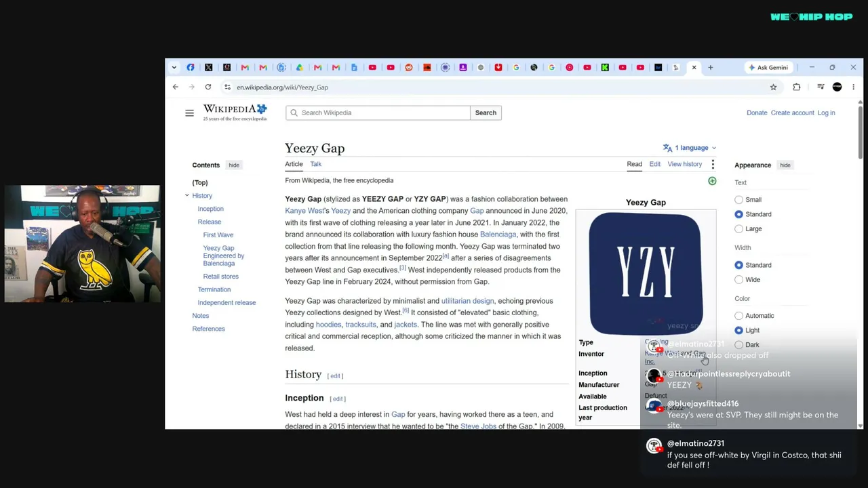This screenshot has height=488, width=868.
Task: Open the utilitarian design link
Action: pos(468,301)
